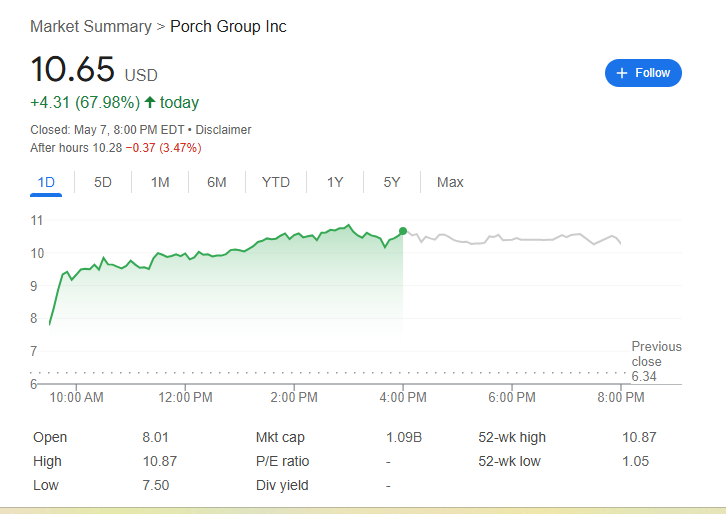Viewport: 726px width, 514px height.
Task: Click the Previous close 6.34 label
Action: [656, 361]
